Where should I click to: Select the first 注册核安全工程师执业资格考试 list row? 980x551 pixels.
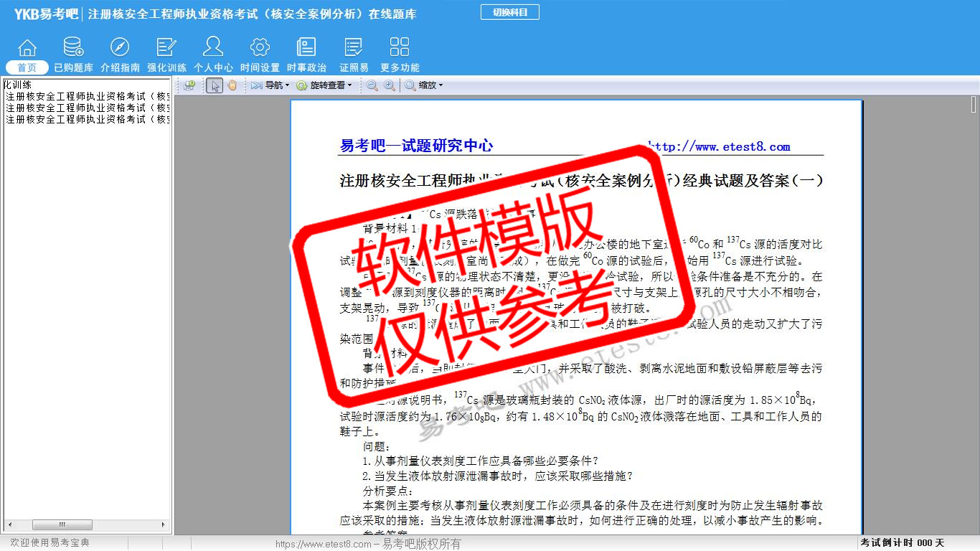tap(87, 96)
